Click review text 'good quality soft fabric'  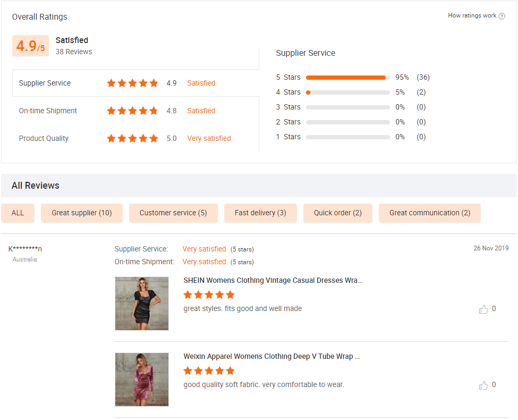(x=264, y=384)
